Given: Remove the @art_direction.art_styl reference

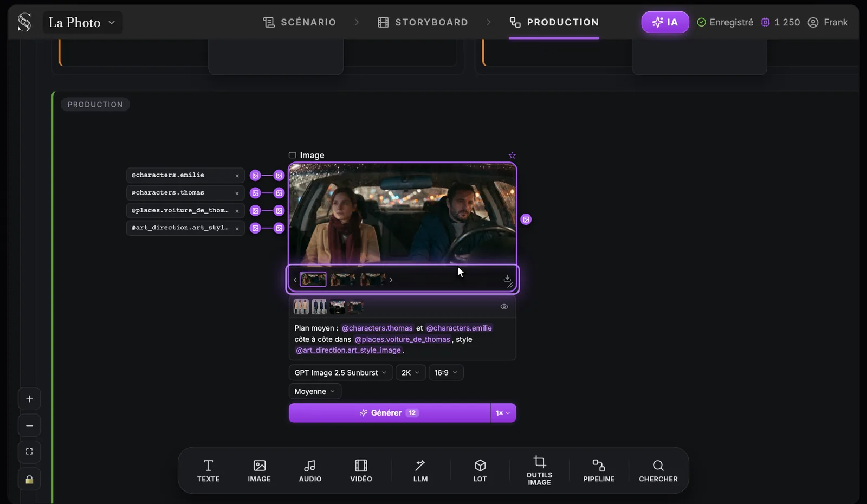Looking at the screenshot, I should click(x=237, y=228).
